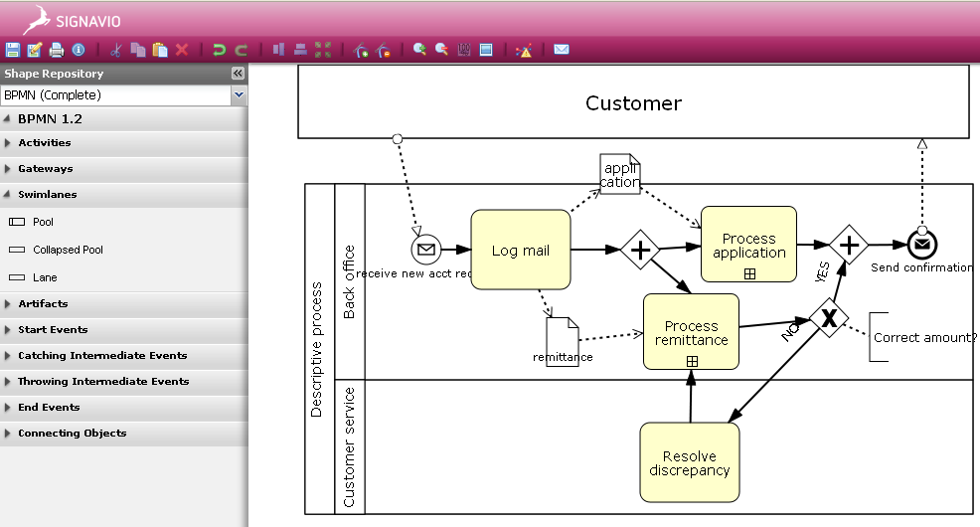Select the Collapsed Pool shape
This screenshot has width=980, height=527.
coord(68,251)
